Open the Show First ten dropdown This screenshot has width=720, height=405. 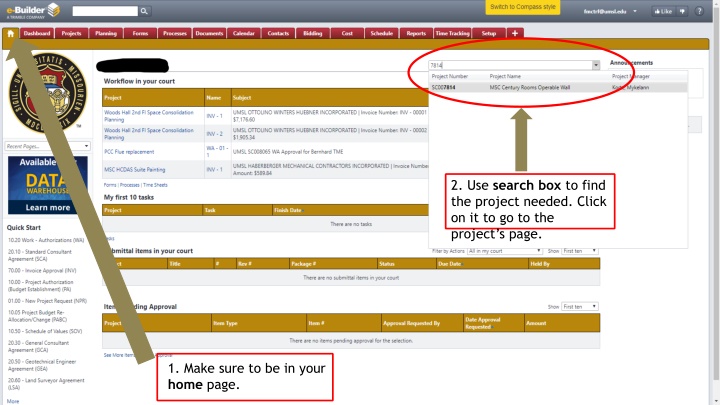580,250
